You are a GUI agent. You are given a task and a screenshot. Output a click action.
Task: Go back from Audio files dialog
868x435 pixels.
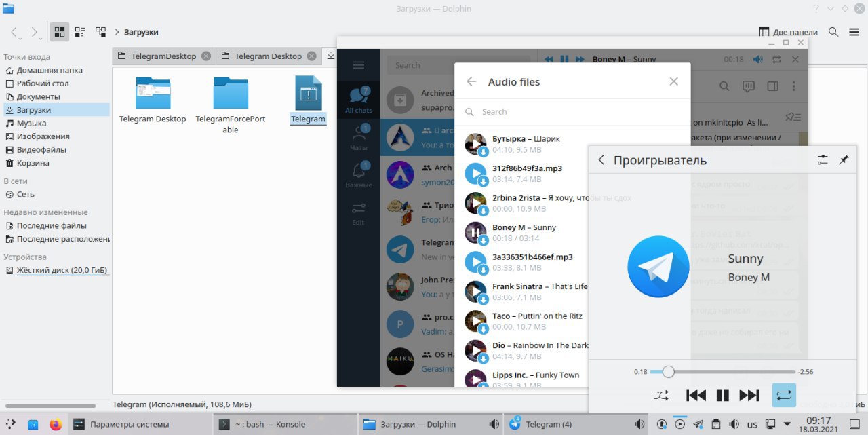pyautogui.click(x=471, y=81)
